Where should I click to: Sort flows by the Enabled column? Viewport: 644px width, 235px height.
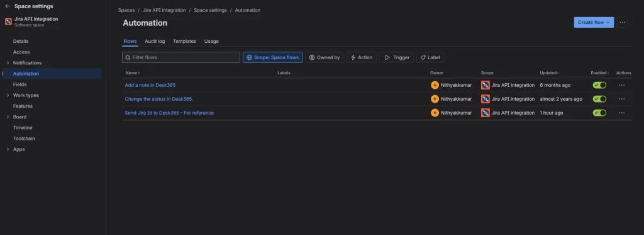tap(599, 73)
